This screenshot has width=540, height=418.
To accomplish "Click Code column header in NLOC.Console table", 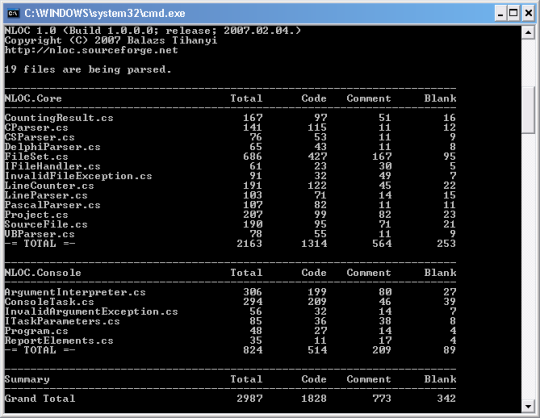I will click(x=314, y=273).
